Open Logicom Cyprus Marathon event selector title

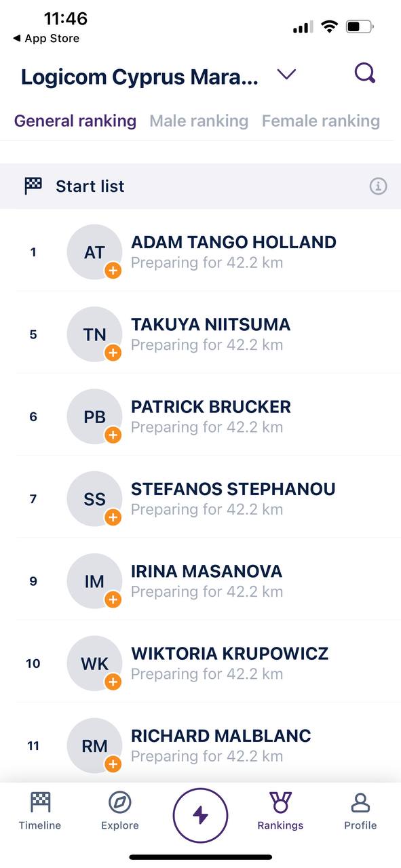tap(140, 77)
